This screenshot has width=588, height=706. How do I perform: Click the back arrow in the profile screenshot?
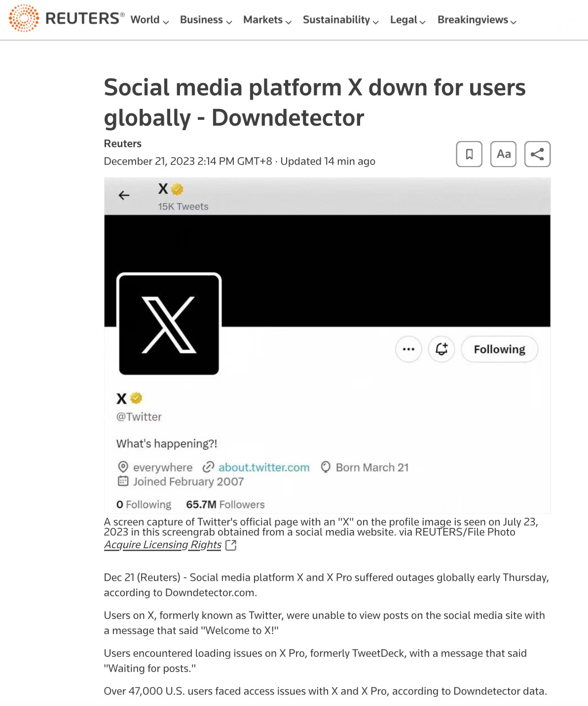pos(123,195)
